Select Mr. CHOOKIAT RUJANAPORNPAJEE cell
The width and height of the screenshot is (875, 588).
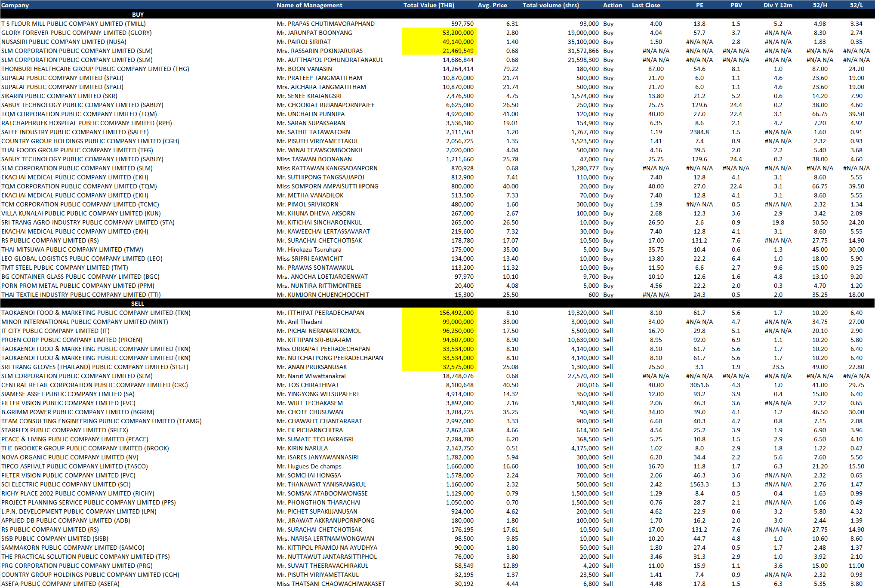coord(326,105)
